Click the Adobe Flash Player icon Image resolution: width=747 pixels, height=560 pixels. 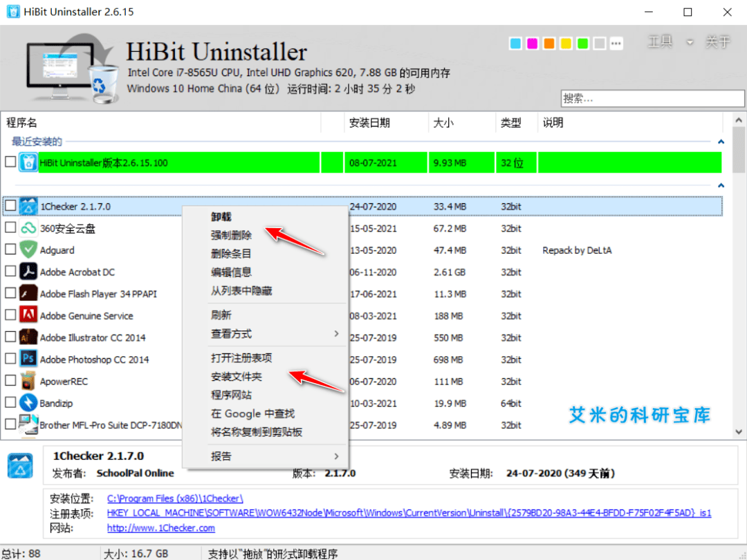pos(28,294)
